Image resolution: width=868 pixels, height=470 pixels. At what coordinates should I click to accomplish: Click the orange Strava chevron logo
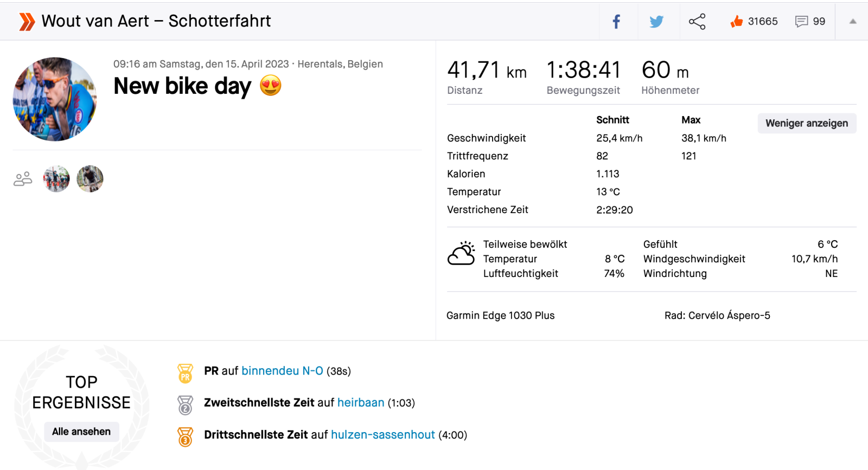click(x=27, y=22)
